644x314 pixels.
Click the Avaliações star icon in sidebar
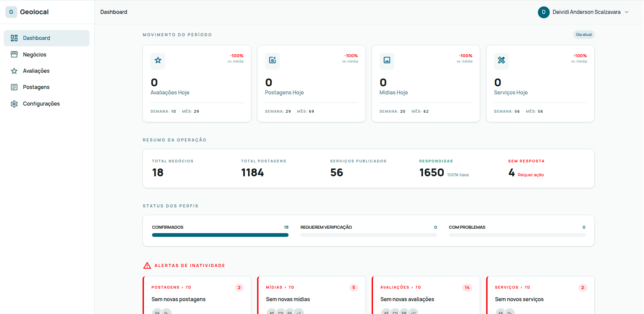coord(14,71)
